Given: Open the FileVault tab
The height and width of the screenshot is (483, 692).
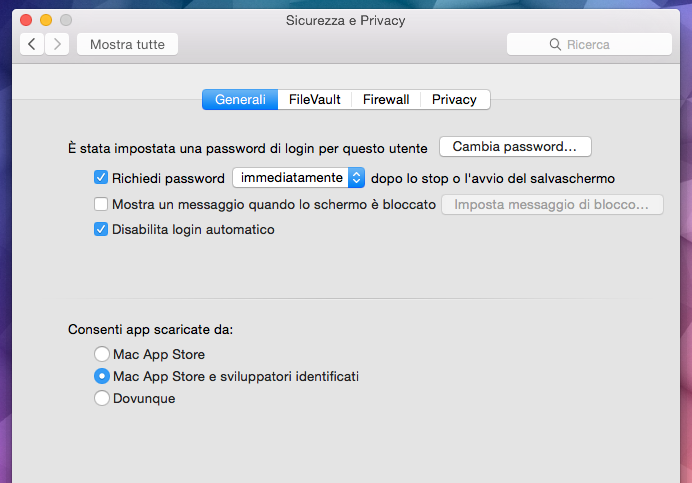Looking at the screenshot, I should point(315,99).
